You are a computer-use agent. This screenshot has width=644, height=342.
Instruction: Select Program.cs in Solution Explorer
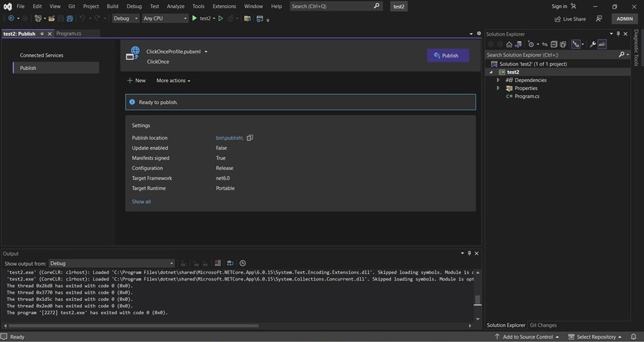pyautogui.click(x=527, y=97)
